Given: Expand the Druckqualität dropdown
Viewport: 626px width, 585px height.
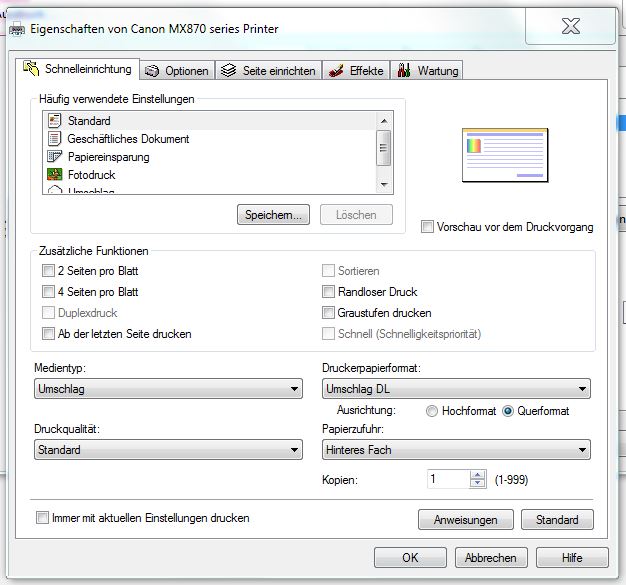Looking at the screenshot, I should pyautogui.click(x=168, y=450).
